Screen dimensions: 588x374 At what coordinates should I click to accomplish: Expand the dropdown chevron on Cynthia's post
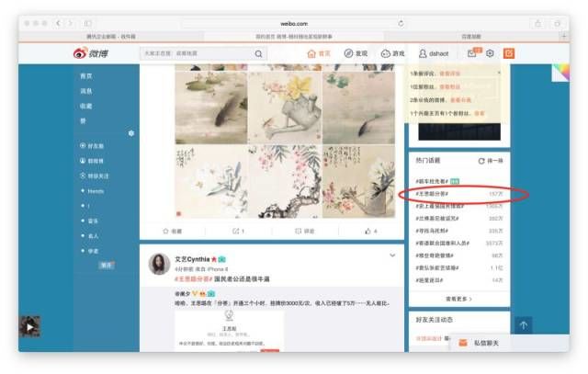392,255
